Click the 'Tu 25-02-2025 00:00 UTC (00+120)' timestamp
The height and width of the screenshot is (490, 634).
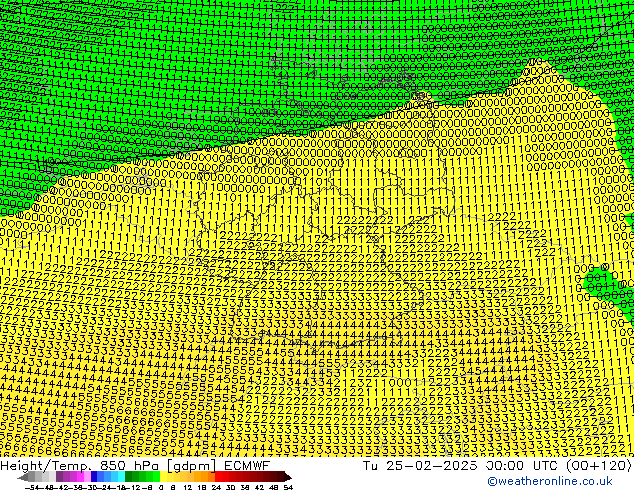click(x=497, y=465)
